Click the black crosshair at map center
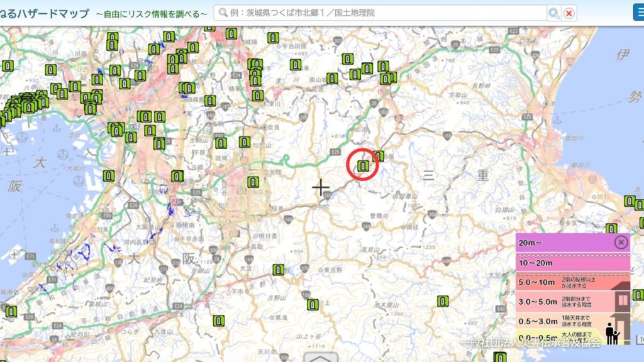Image resolution: width=644 pixels, height=362 pixels. (x=321, y=187)
